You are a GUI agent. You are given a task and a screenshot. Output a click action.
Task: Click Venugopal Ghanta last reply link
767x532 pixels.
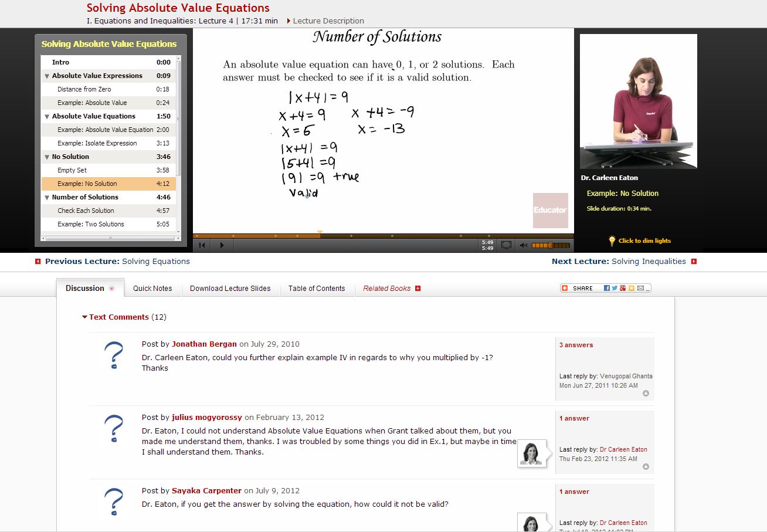pos(626,376)
